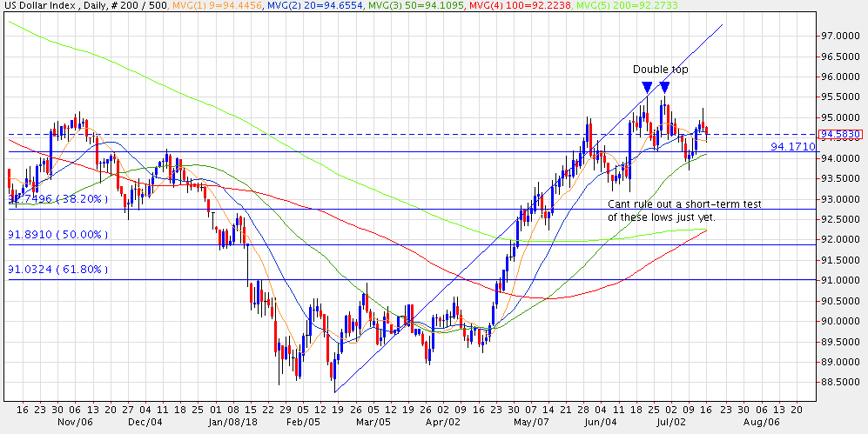Click the 90.5000 price axis label
Screen dimensions: 868x434
coord(840,301)
